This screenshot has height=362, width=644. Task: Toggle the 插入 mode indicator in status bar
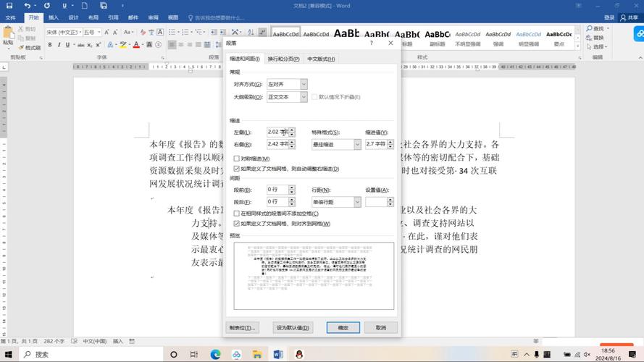(x=118, y=341)
